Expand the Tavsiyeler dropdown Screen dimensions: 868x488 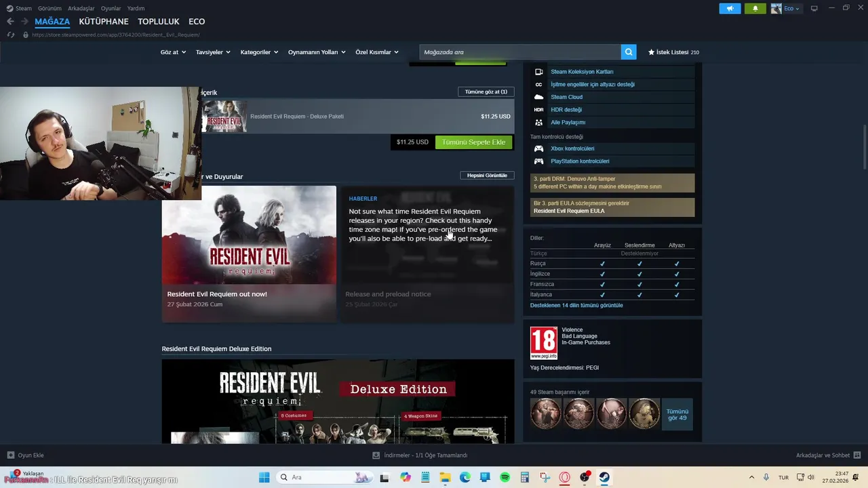[213, 52]
